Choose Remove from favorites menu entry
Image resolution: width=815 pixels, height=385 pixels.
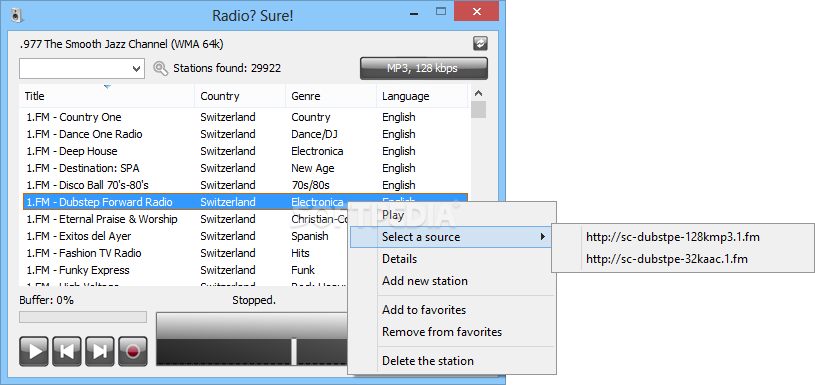tap(452, 331)
